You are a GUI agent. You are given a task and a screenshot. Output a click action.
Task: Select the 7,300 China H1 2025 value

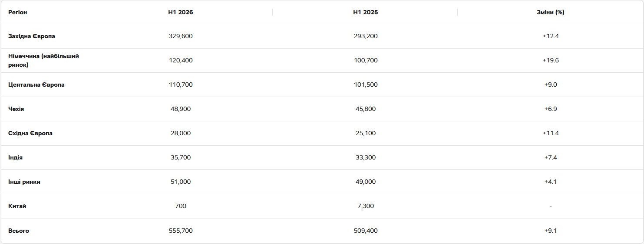pyautogui.click(x=366, y=206)
